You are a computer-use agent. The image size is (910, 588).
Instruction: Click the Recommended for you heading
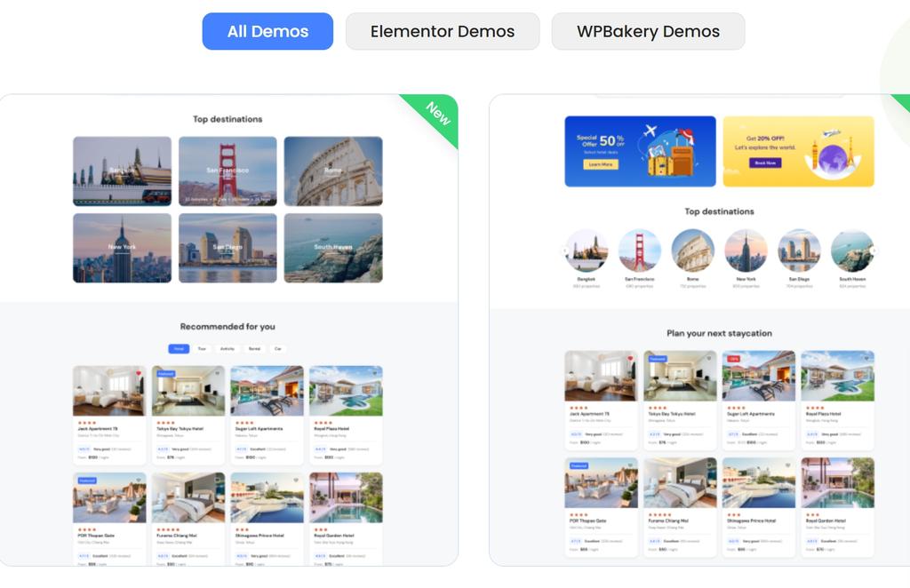coord(227,327)
